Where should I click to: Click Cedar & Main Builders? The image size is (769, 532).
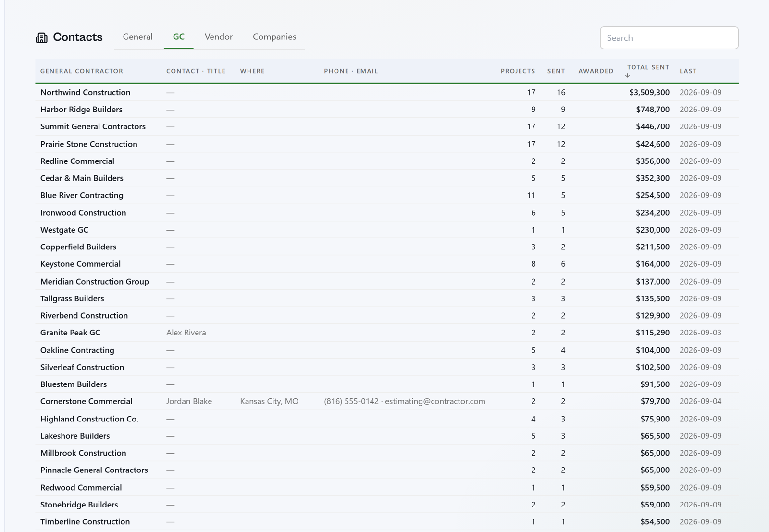coord(82,178)
